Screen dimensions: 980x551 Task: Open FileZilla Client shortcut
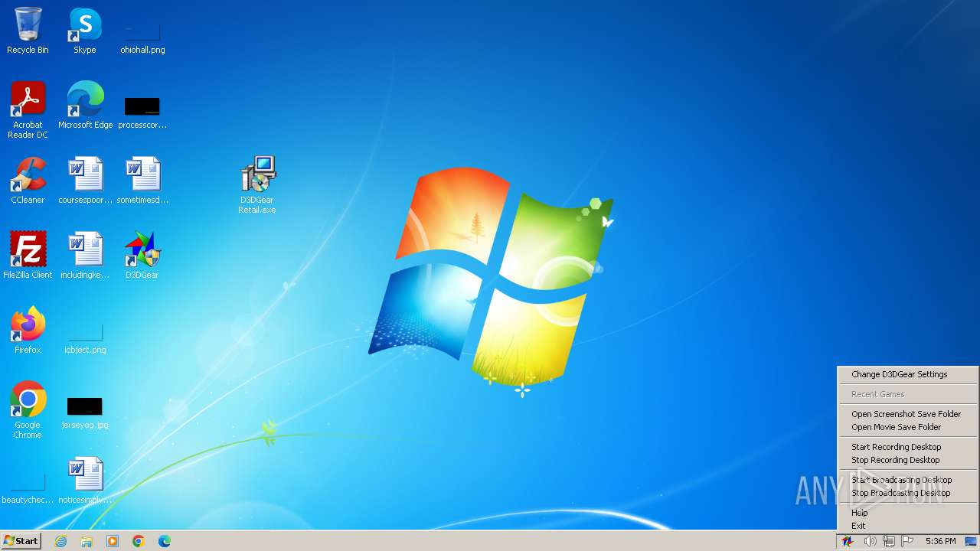click(x=28, y=256)
